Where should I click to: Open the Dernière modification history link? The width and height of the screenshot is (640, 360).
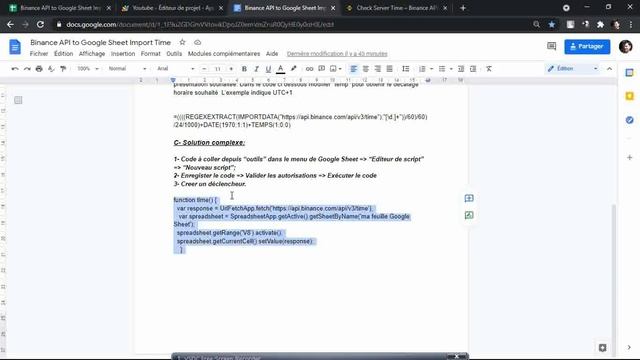click(337, 53)
